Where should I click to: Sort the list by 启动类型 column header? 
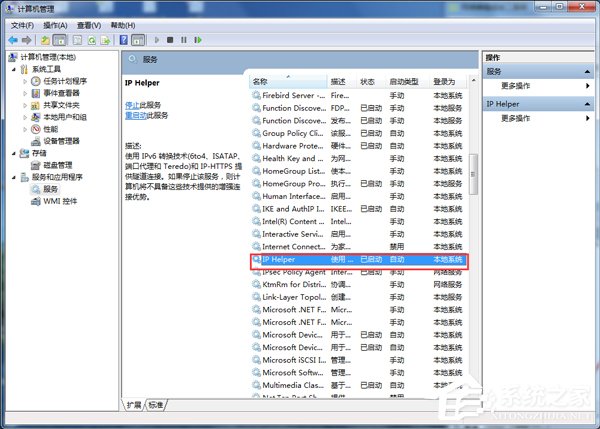[405, 80]
